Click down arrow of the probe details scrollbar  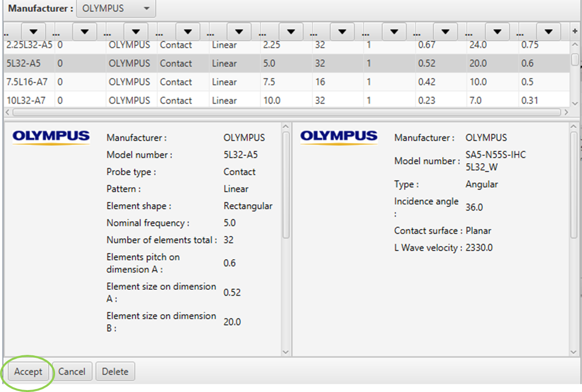pos(286,351)
